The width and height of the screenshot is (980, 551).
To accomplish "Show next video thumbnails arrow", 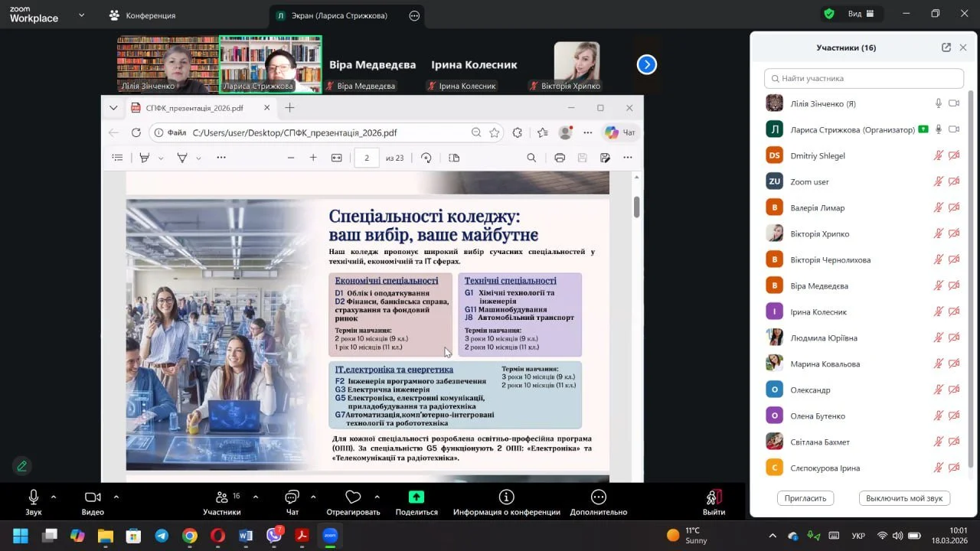I will pyautogui.click(x=647, y=65).
